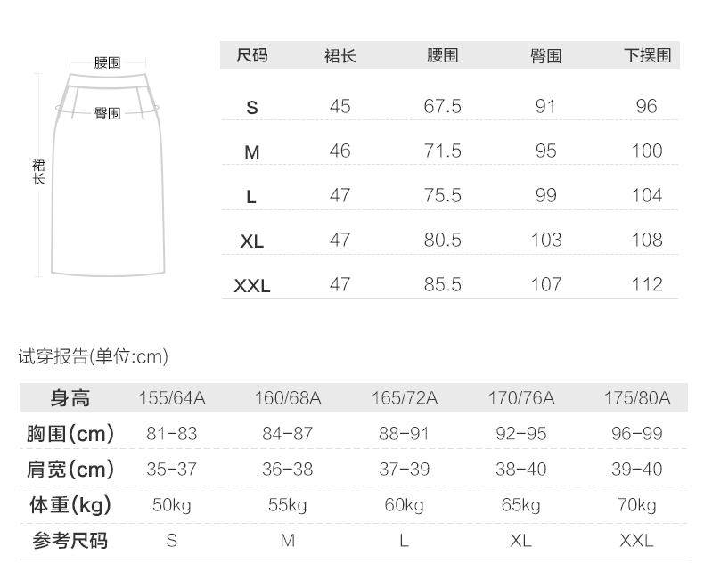Click the waist value 67.5
Screen dimensions: 704x588
tap(442, 107)
